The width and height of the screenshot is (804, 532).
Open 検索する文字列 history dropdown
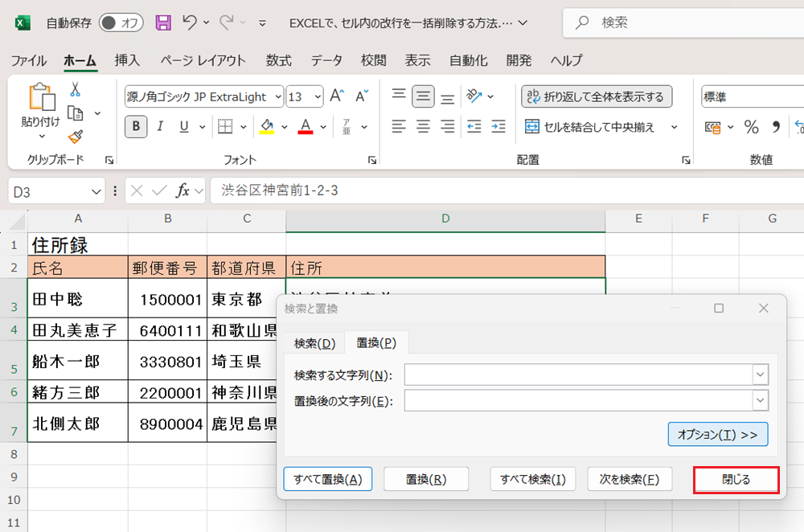coord(761,374)
